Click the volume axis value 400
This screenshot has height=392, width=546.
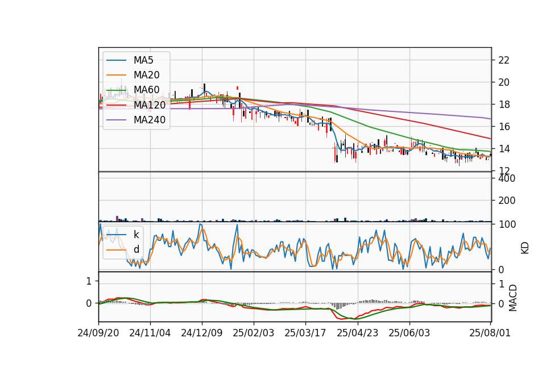click(507, 178)
